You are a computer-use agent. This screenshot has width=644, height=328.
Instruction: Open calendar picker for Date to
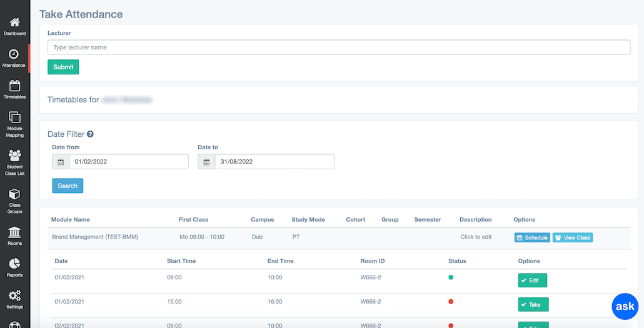pyautogui.click(x=206, y=162)
